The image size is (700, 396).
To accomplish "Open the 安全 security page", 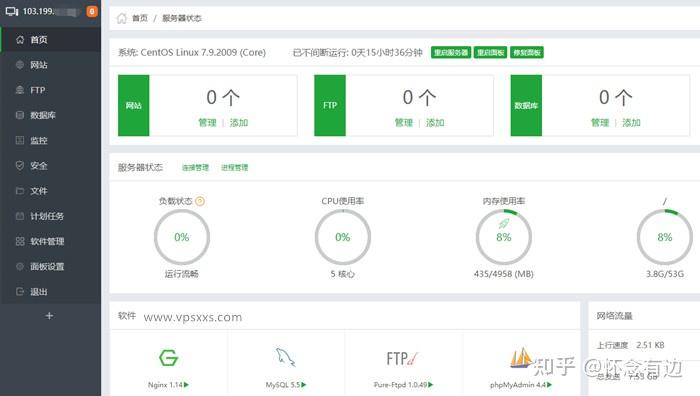I will tap(50, 166).
